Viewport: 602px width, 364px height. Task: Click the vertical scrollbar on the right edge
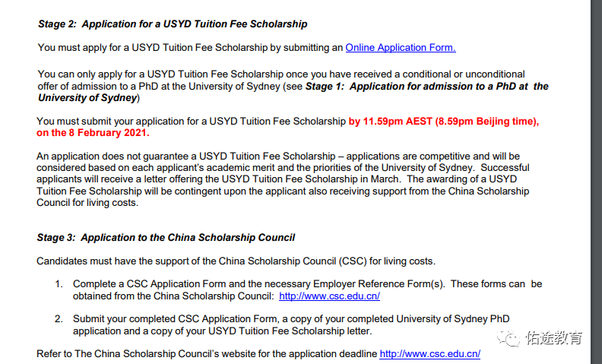[x=596, y=182]
